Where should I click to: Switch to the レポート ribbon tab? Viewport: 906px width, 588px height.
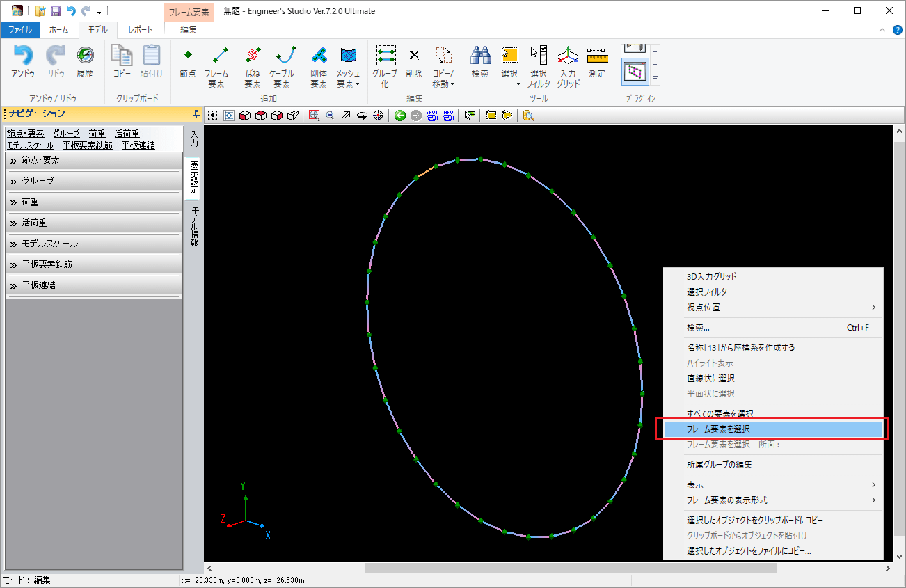141,30
